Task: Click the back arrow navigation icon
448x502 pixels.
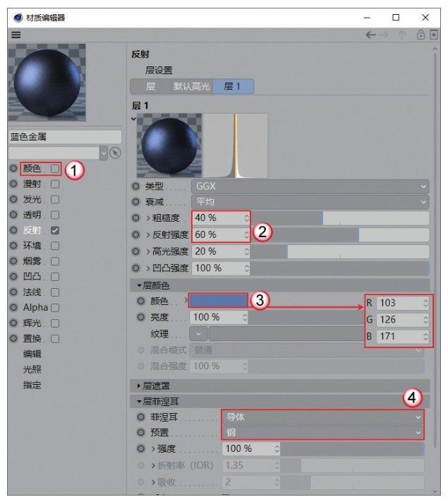Action: tap(370, 35)
